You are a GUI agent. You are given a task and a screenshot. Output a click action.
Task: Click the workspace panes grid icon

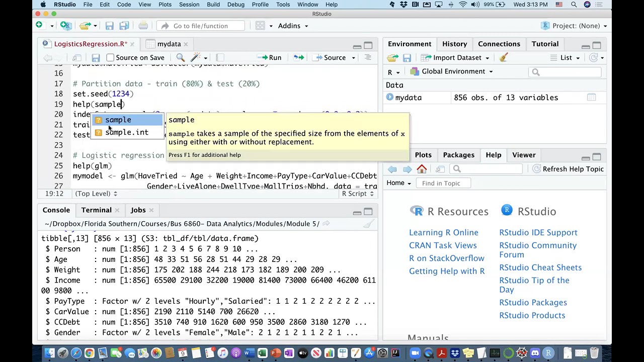tap(260, 26)
